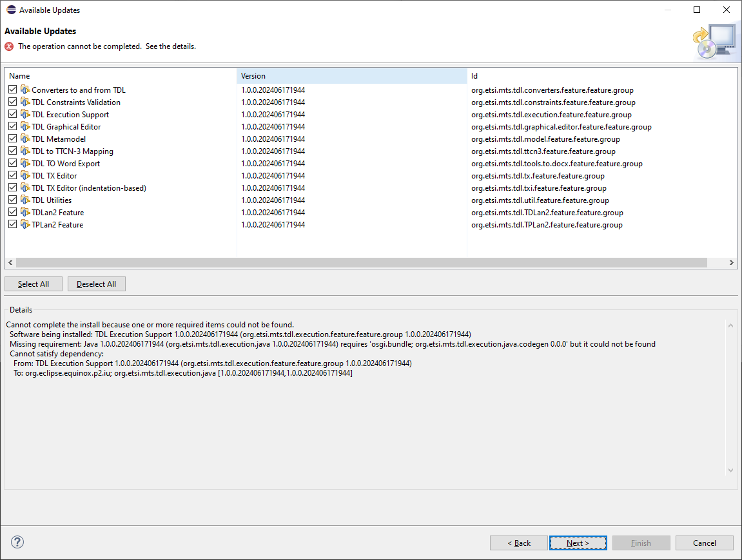The image size is (742, 560).
Task: Click the feature icon next to TDL TX Editor
Action: pos(25,175)
